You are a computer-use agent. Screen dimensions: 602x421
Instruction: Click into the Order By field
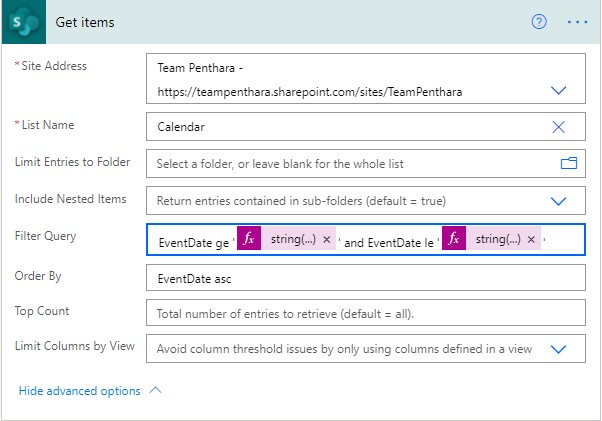pyautogui.click(x=365, y=277)
